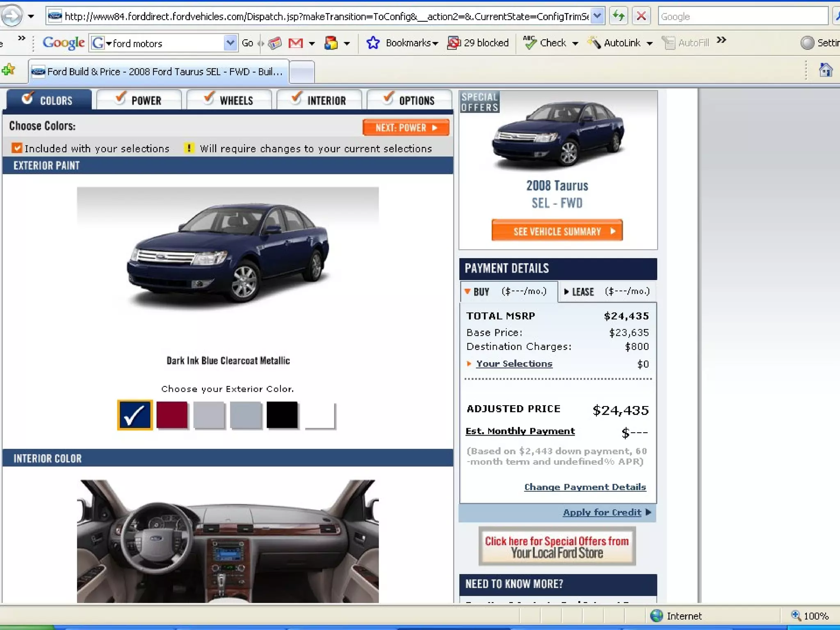Click the 29 blocked popup icon
840x630 pixels.
[x=454, y=43]
